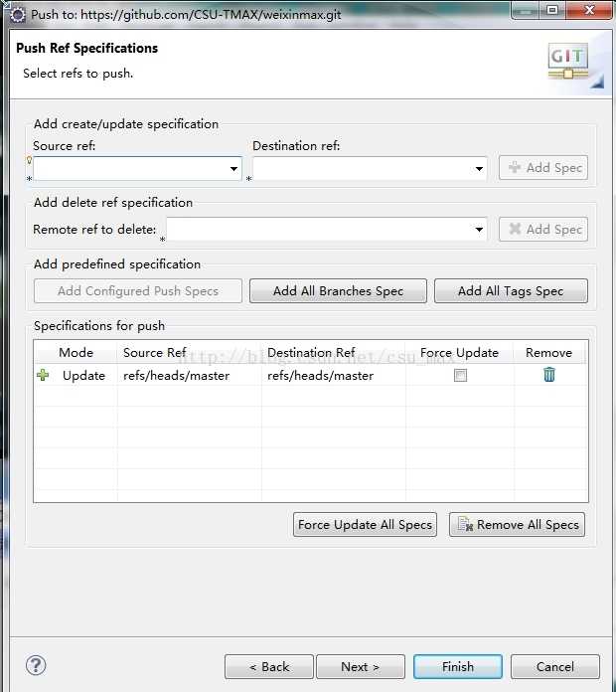Select destination cell refs/heads/master
The width and height of the screenshot is (616, 692).
[321, 376]
